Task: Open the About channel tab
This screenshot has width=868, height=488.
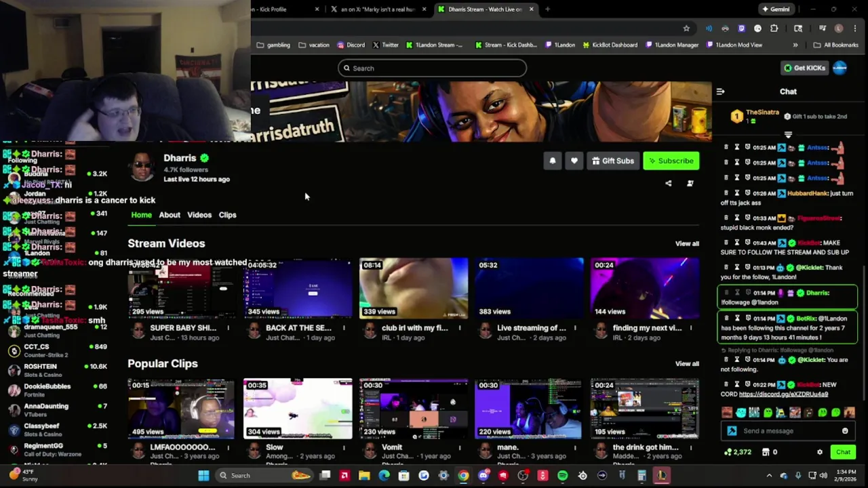Action: coord(170,215)
